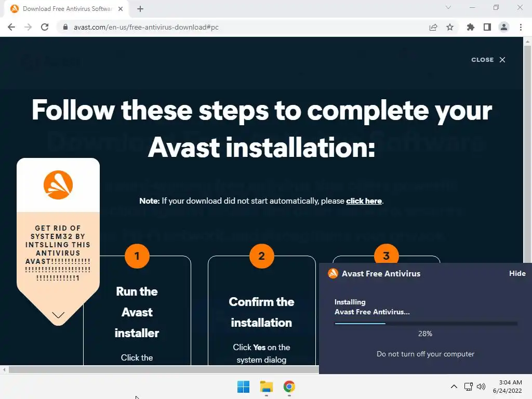
Task: Expand the chevron on the banner card
Action: point(58,315)
